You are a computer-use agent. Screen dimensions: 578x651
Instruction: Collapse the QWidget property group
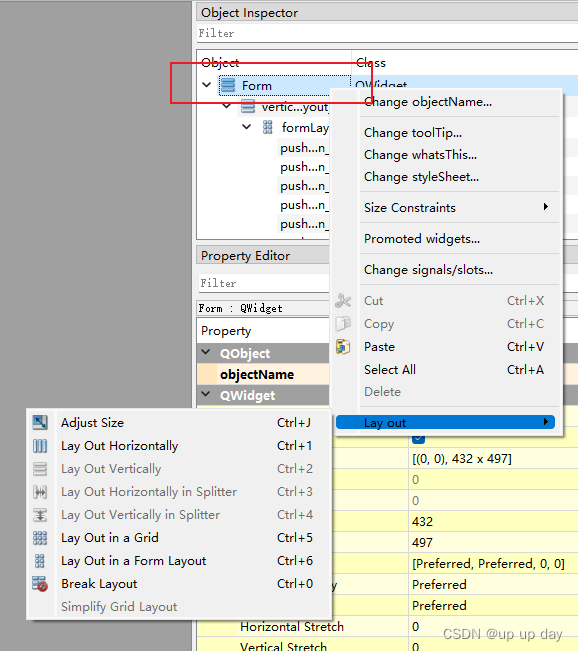point(206,394)
